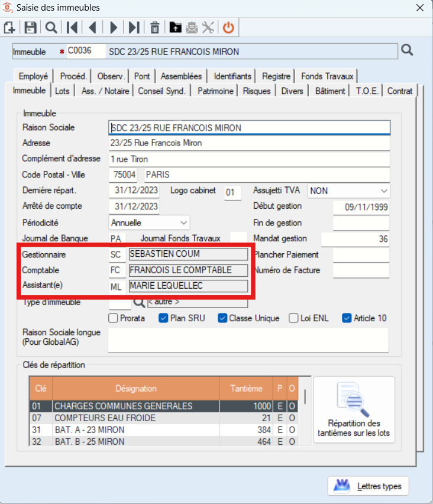Click the Début gestion date field
This screenshot has width=433, height=504.
point(361,207)
